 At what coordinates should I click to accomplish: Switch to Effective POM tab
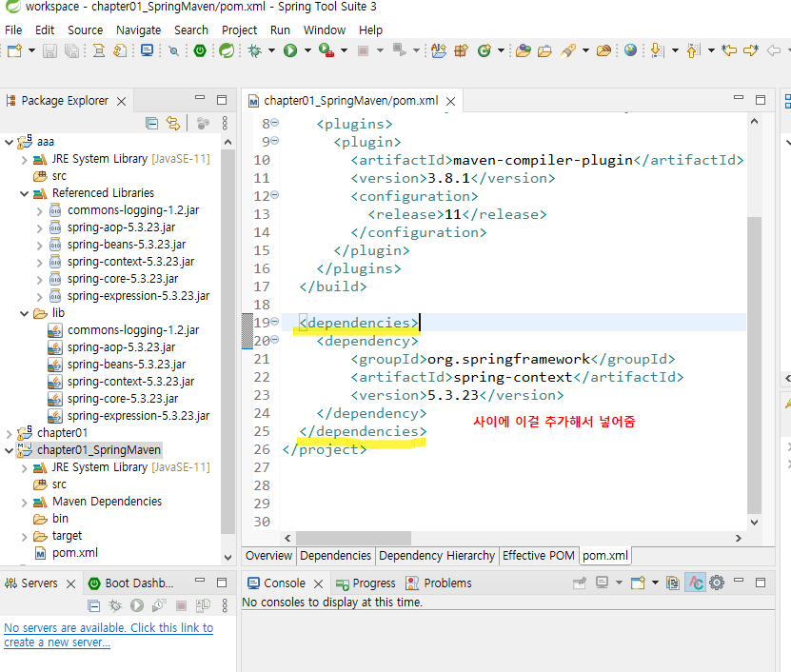(539, 556)
